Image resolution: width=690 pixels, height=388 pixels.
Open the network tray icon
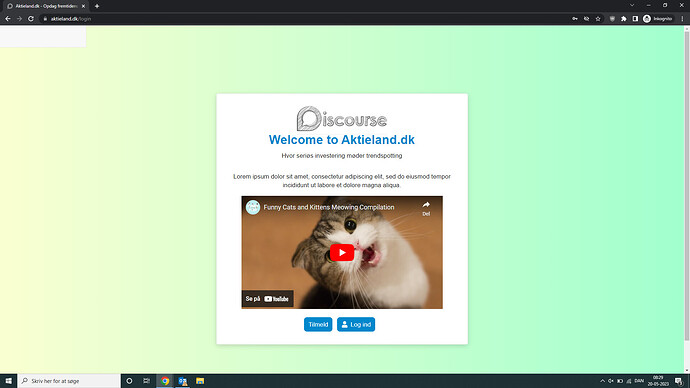[628, 381]
